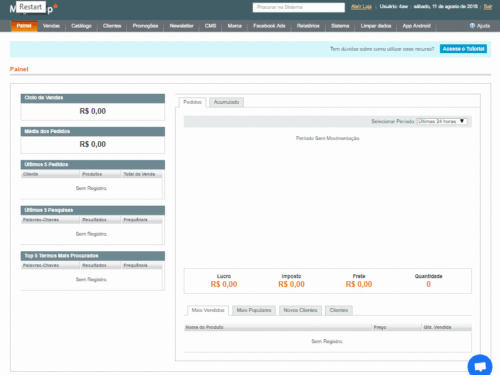Focus the Procurar no Sistema search field
The width and height of the screenshot is (500, 375).
click(299, 7)
